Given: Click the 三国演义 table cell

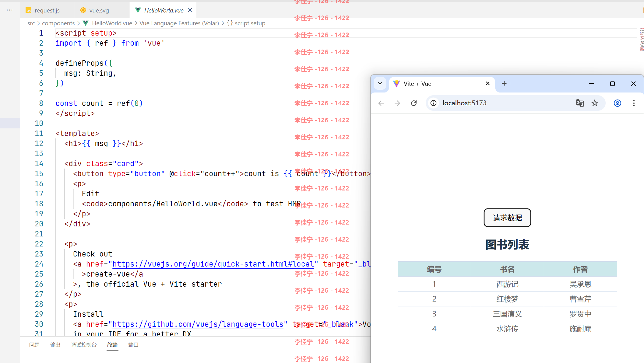Looking at the screenshot, I should (507, 314).
